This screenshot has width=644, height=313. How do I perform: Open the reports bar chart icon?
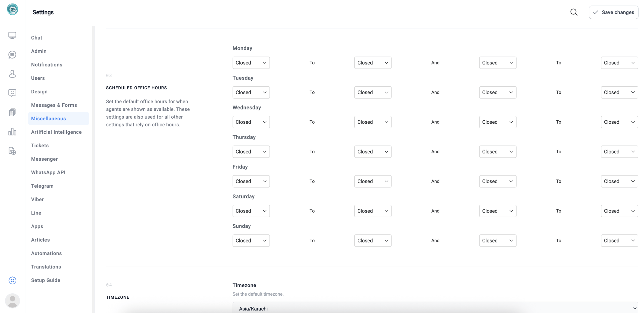coord(12,131)
